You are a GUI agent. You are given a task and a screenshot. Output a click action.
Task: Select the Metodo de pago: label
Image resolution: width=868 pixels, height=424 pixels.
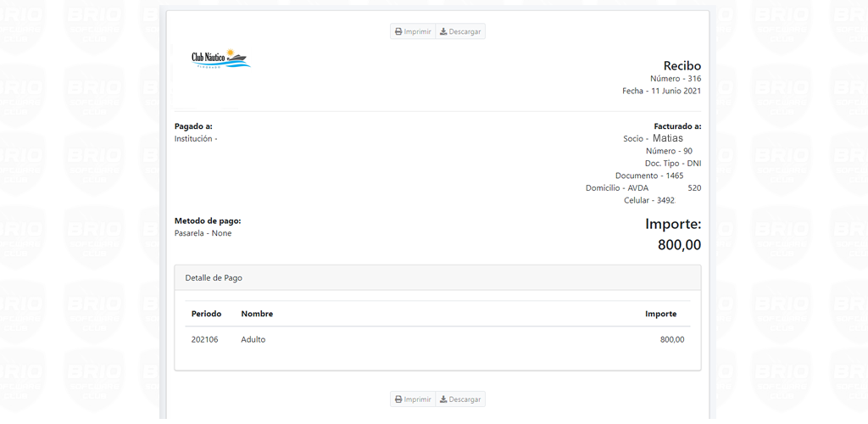click(x=208, y=220)
